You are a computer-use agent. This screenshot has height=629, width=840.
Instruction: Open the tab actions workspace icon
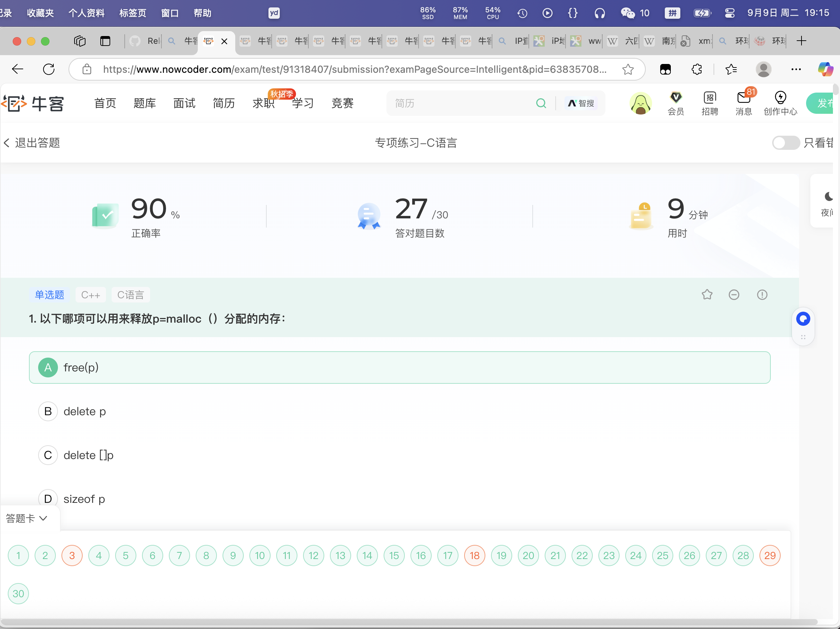[x=80, y=41]
